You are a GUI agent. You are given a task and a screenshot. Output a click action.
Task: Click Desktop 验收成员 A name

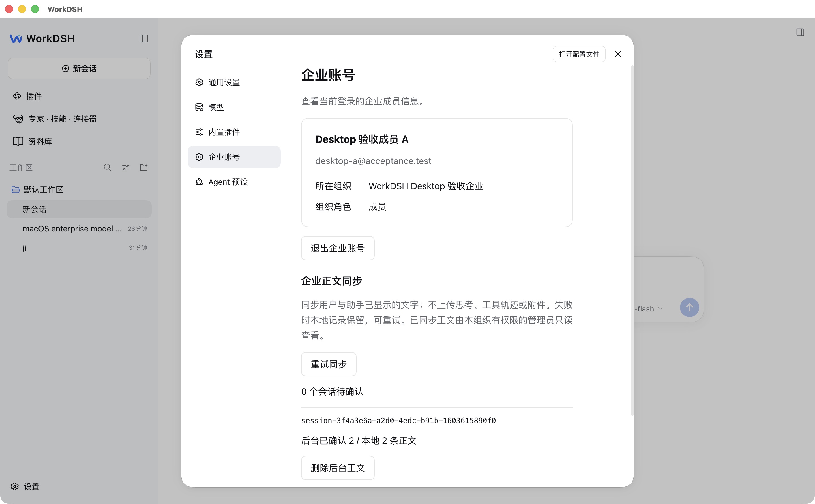click(x=362, y=139)
